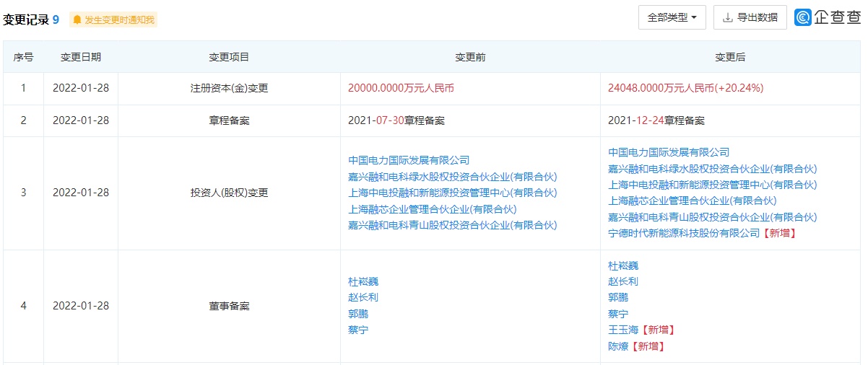Open 上海中电投融和新能源投资管理中心 in the 变更前 column
Viewport: 868px width, 365px height.
(x=452, y=193)
